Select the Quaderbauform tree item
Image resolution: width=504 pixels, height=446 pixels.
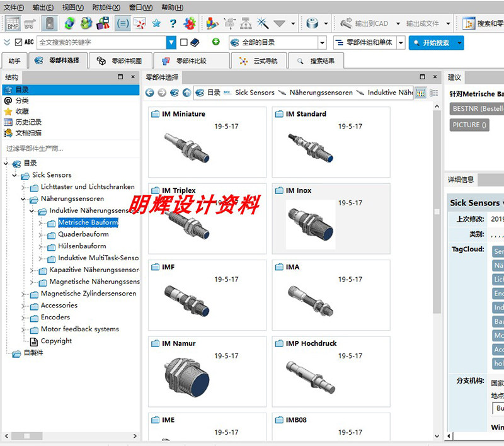point(83,234)
